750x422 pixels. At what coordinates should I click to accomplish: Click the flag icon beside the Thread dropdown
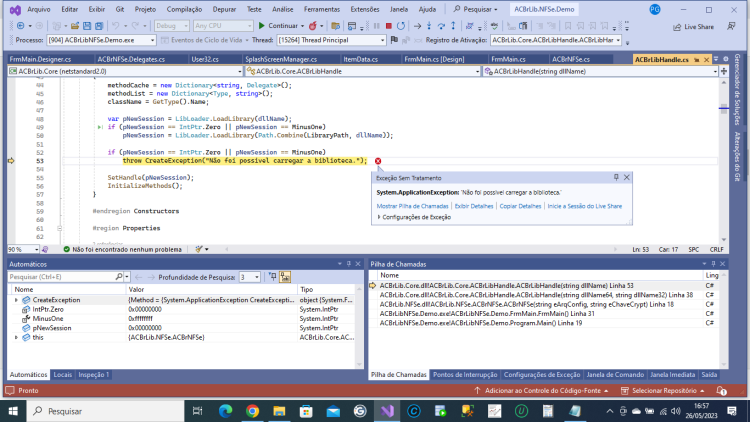click(394, 40)
